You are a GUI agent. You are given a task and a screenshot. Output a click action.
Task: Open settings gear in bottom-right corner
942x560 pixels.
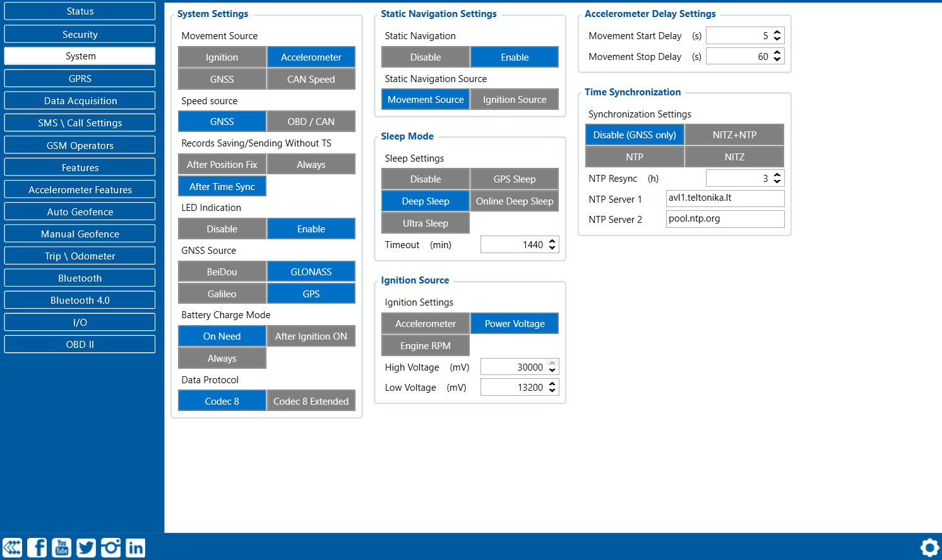pos(929,547)
